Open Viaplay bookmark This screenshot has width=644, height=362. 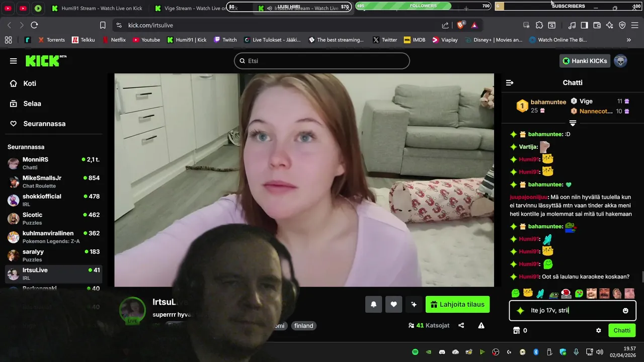[445, 40]
